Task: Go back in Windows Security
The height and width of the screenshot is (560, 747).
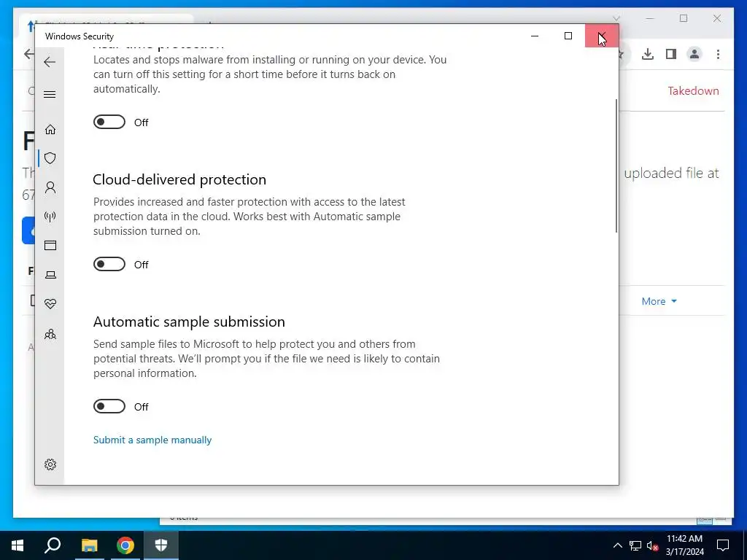Action: (50, 62)
